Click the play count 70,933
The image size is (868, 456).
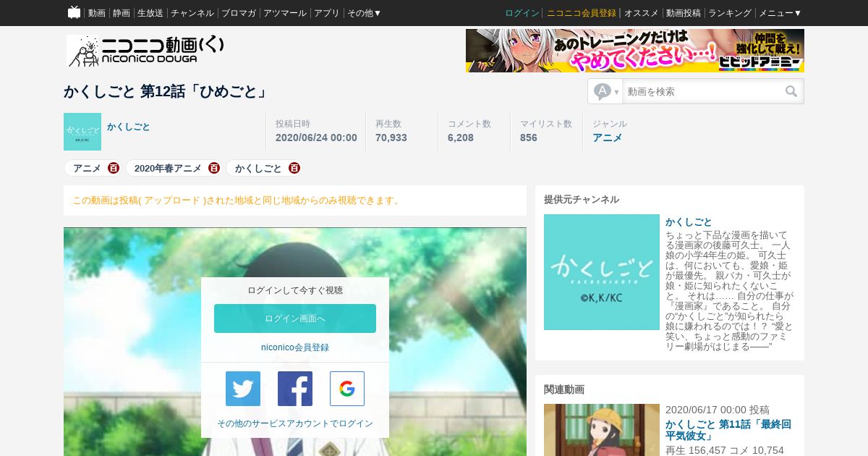[x=391, y=138]
